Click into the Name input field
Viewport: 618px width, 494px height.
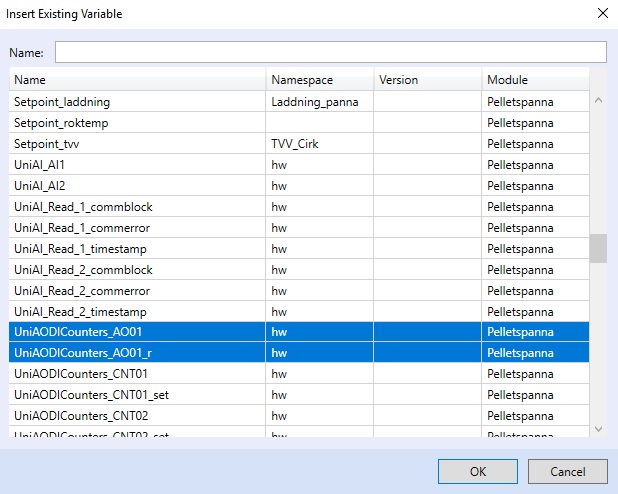coord(330,52)
